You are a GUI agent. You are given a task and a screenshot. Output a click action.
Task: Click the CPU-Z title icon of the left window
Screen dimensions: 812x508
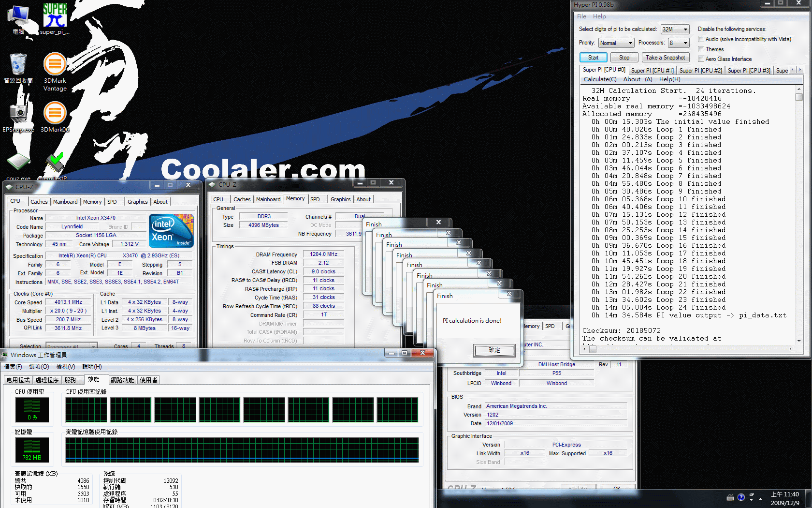[x=9, y=186]
